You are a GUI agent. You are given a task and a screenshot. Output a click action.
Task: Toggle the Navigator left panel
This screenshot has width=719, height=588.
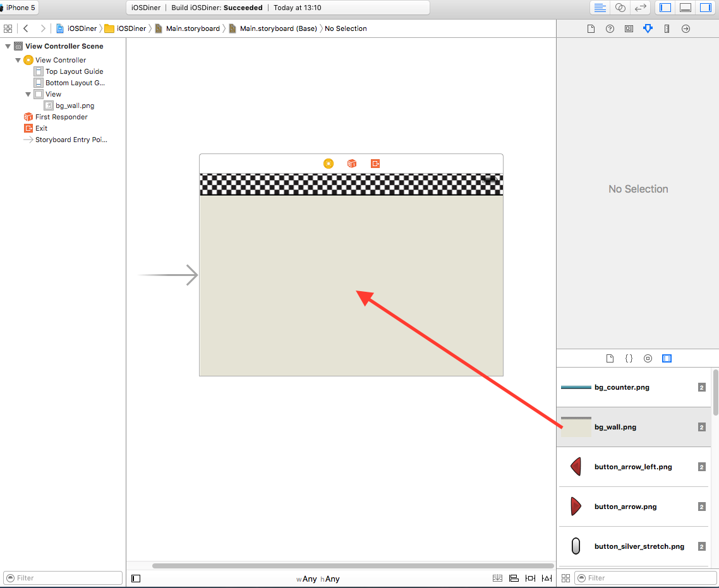pos(665,8)
